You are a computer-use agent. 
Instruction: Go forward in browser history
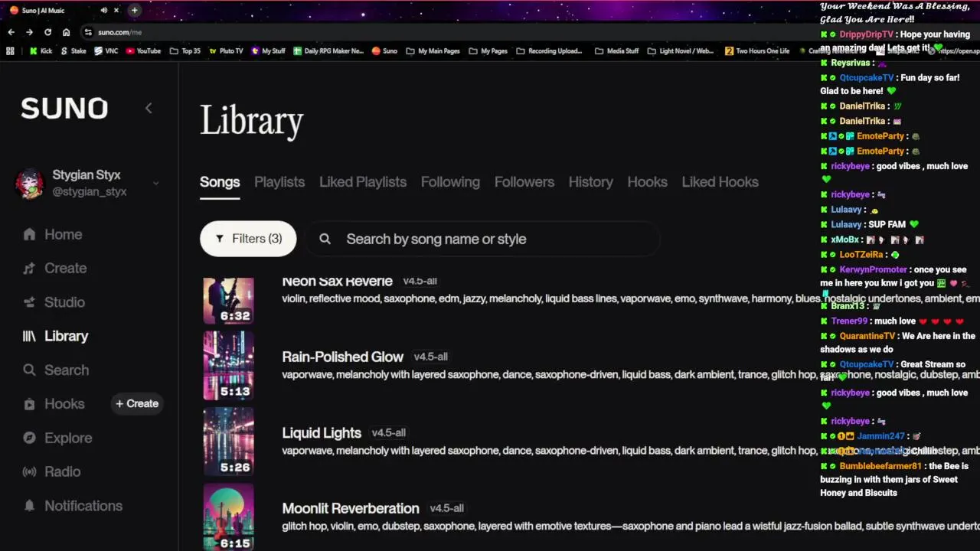[x=29, y=32]
